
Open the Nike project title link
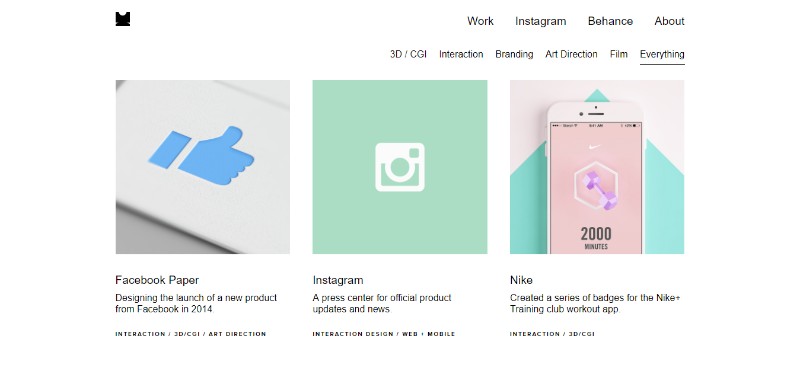(x=521, y=280)
